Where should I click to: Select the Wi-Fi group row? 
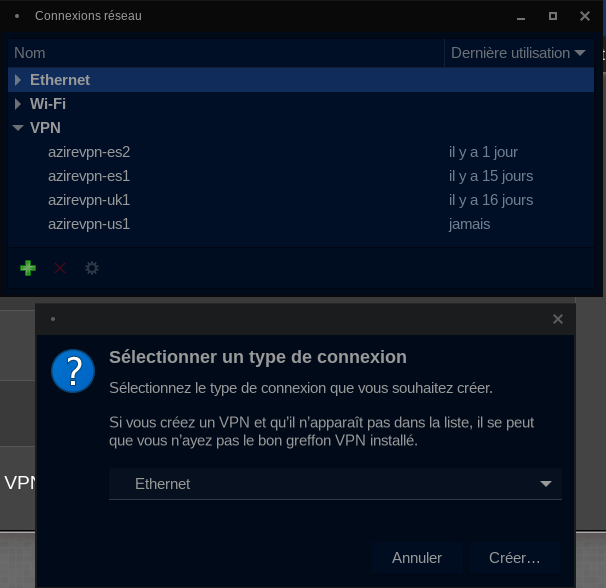point(301,104)
